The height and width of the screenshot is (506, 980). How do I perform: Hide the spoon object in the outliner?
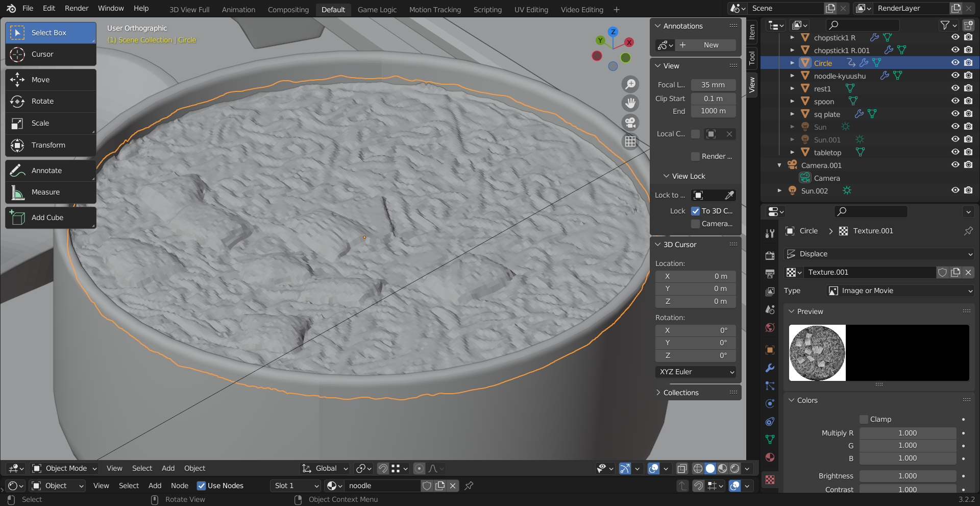tap(955, 101)
